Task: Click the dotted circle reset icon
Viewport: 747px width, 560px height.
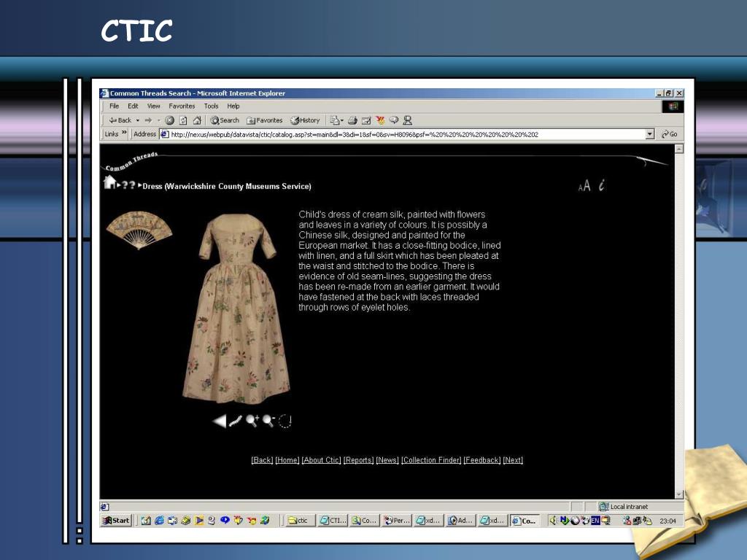Action: click(x=285, y=421)
